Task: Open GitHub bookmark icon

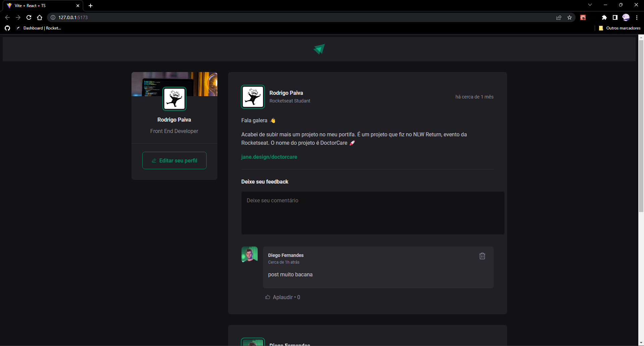Action: pos(7,28)
